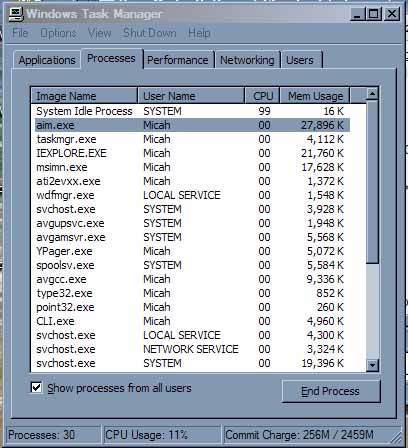Open the File menu
The image size is (408, 448).
(20, 33)
